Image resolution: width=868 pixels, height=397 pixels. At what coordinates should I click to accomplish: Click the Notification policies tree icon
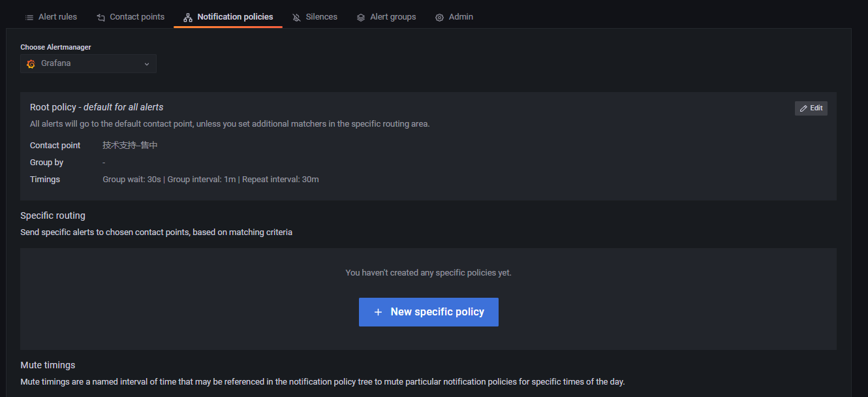pyautogui.click(x=188, y=17)
